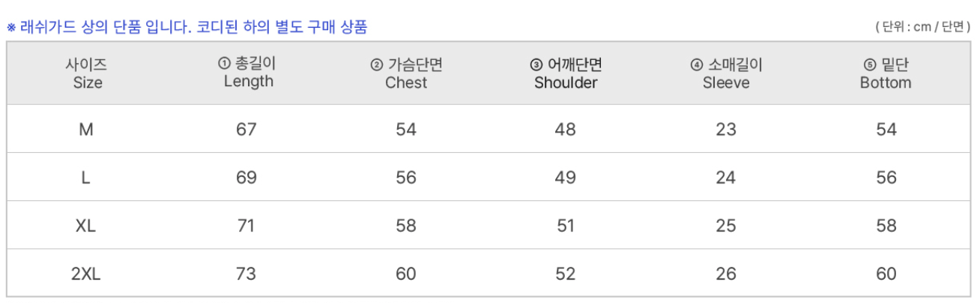The height and width of the screenshot is (303, 980).
Task: Click the 2XL length value 73
Action: point(246,274)
